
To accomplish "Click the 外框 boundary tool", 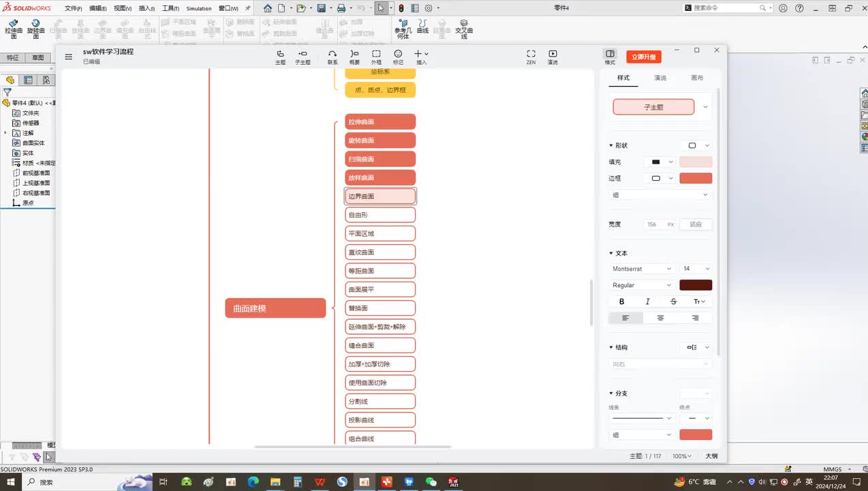I will click(376, 57).
